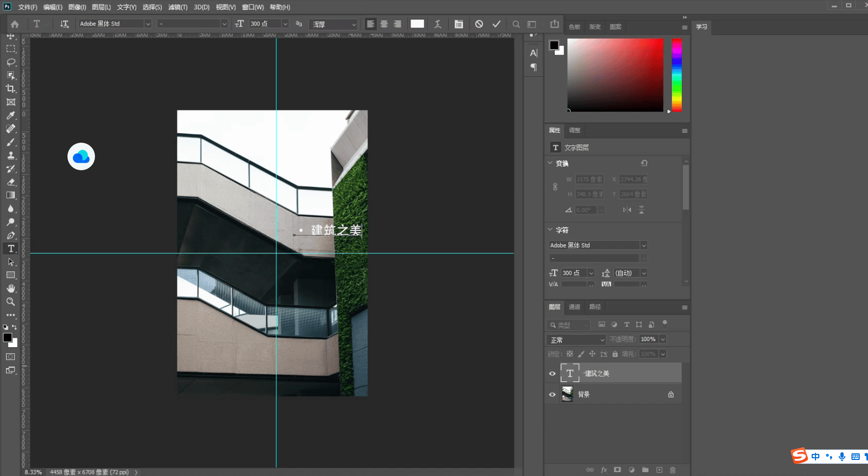The image size is (868, 476).
Task: Click the create new layer button
Action: pyautogui.click(x=659, y=470)
